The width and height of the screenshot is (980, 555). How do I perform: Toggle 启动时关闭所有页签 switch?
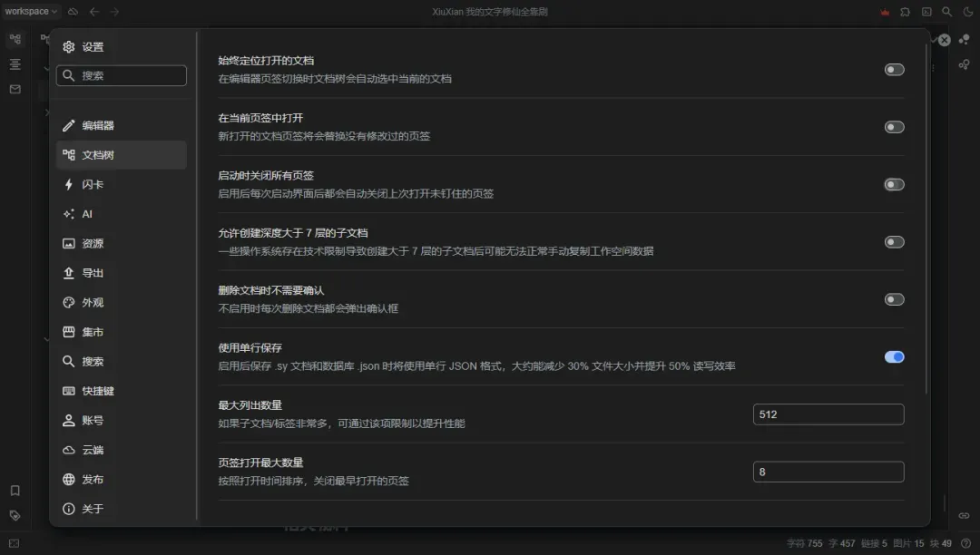pyautogui.click(x=894, y=184)
